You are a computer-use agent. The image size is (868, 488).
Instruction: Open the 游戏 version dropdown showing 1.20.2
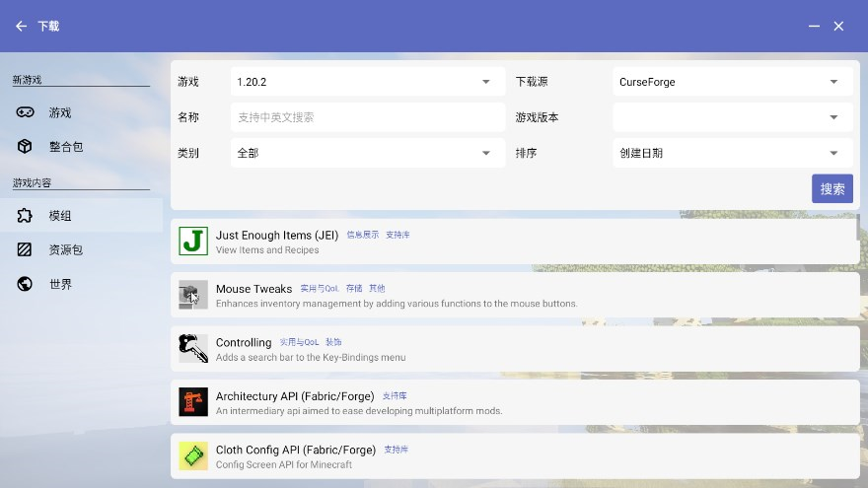click(x=367, y=82)
